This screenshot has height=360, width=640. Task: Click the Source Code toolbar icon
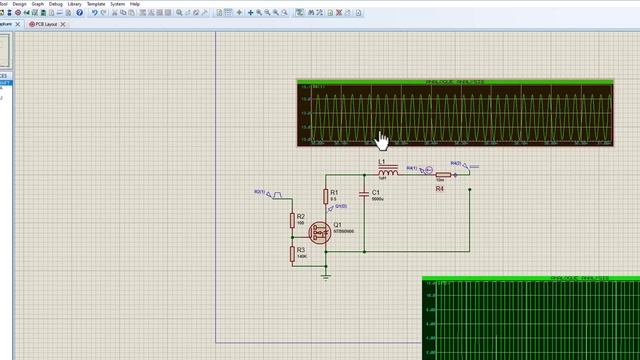click(60, 13)
